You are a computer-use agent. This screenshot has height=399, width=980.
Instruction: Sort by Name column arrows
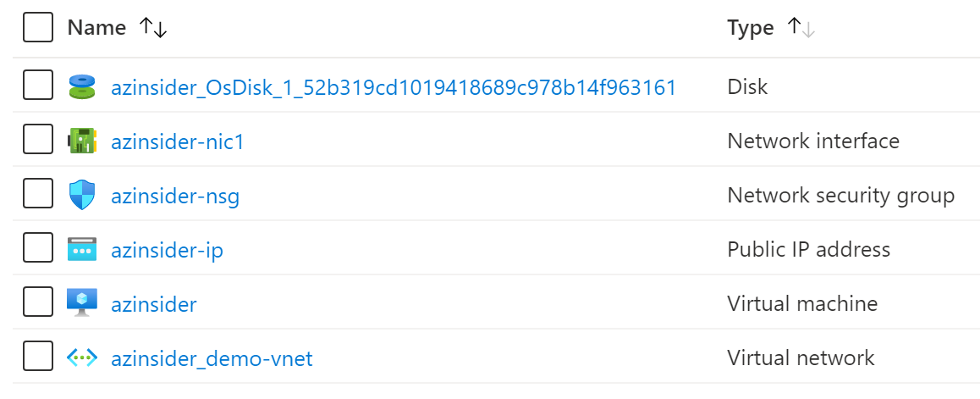click(152, 27)
